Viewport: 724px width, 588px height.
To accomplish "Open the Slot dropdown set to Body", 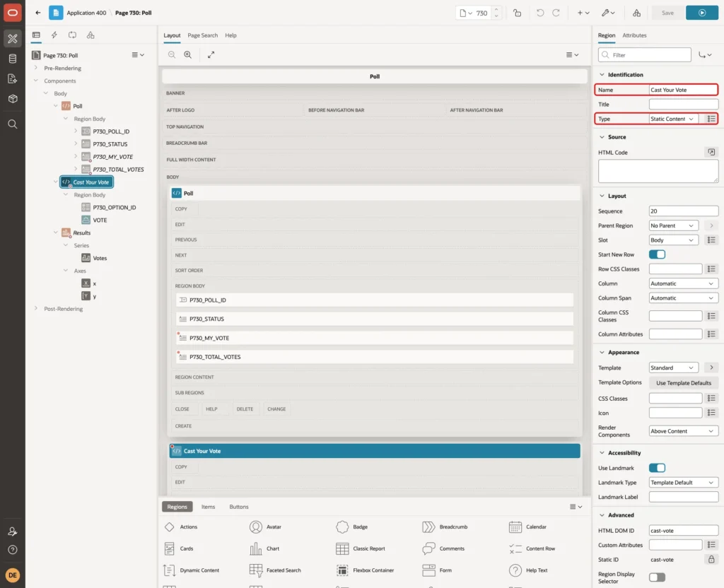I will point(673,240).
